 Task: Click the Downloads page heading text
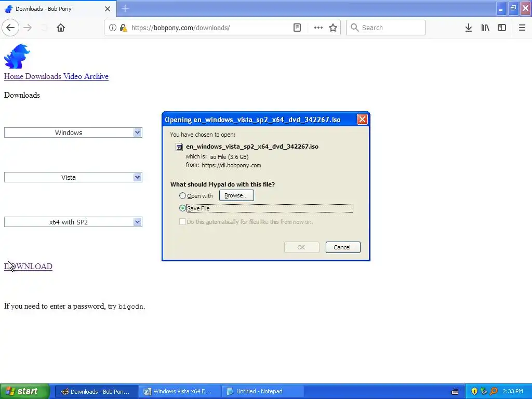point(22,95)
